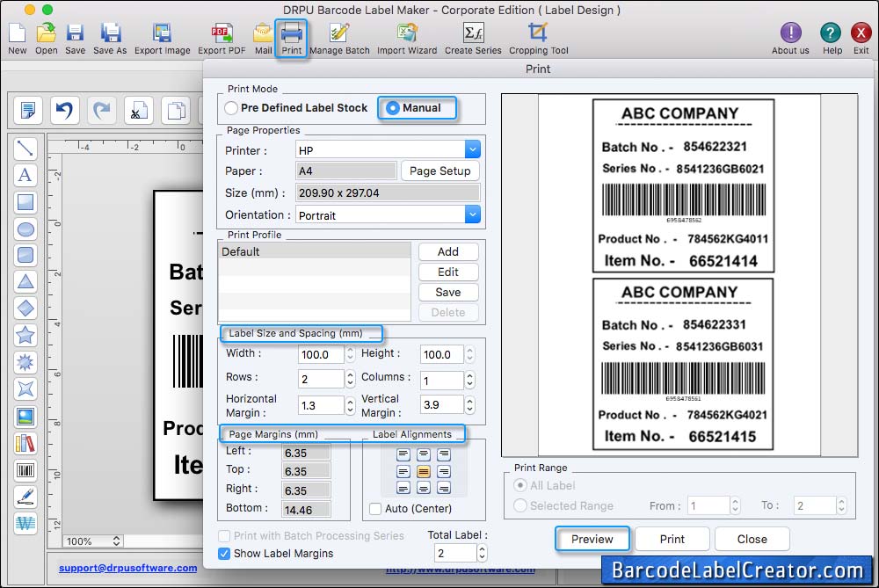
Task: Select the Barcode tool in sidebar
Action: coord(25,469)
